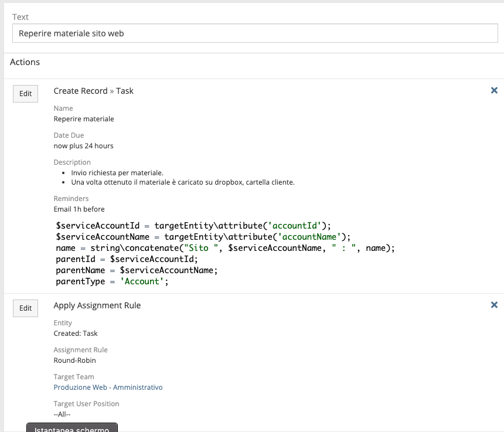
Task: Click the '--All--' target user position value
Action: coord(62,414)
